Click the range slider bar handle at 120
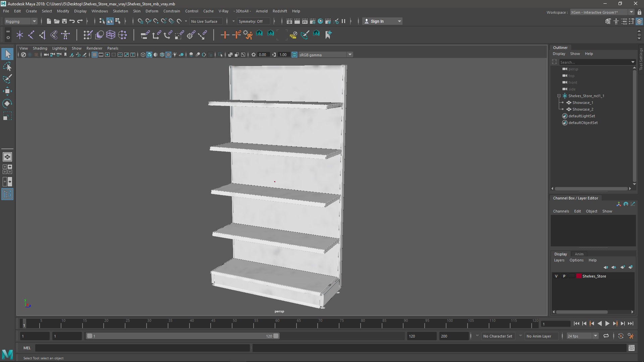Image resolution: width=644 pixels, height=362 pixels. 276,336
